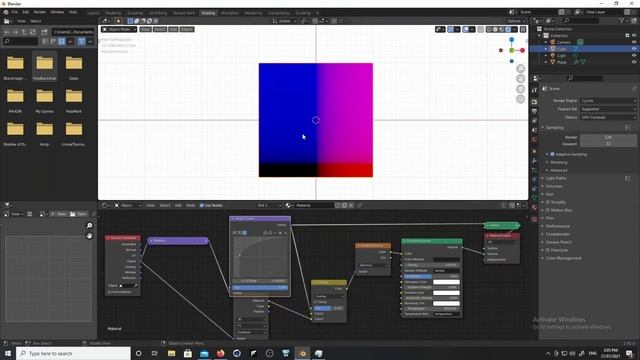Hide Cube in outliner via eye icon

pyautogui.click(x=634, y=49)
